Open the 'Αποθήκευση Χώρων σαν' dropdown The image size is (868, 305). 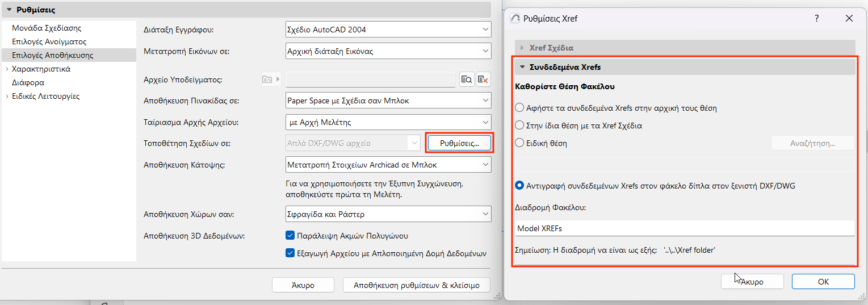tap(388, 214)
